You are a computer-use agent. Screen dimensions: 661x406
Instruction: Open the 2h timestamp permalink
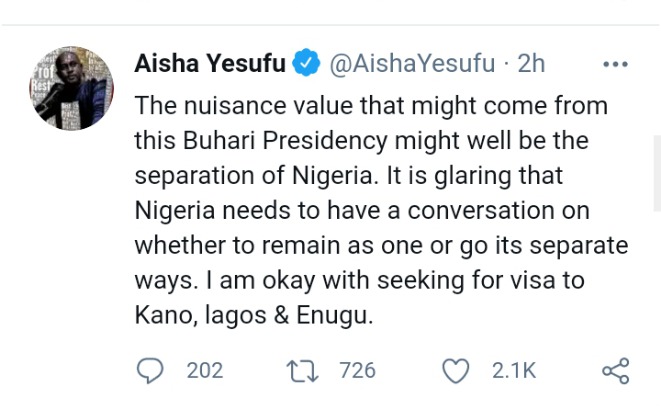(531, 63)
